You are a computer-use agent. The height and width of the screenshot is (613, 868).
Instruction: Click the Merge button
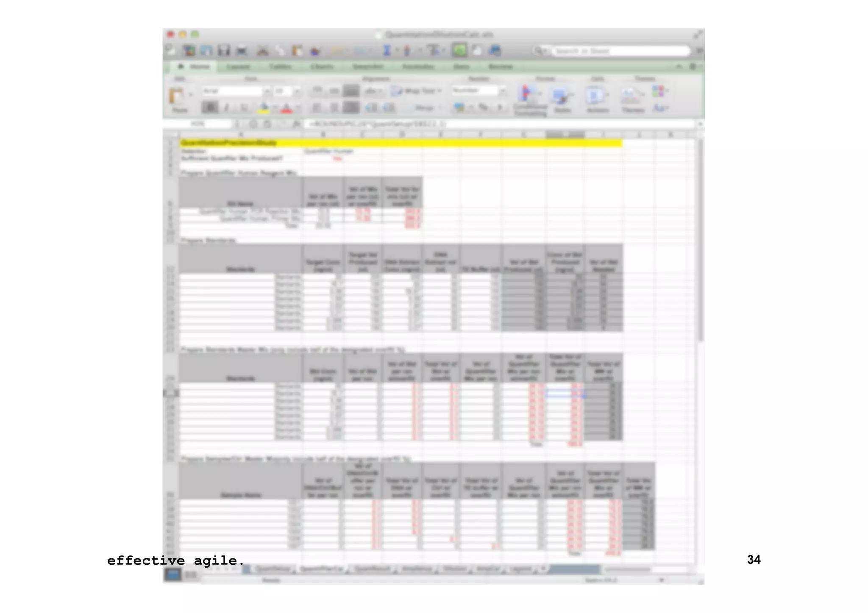[x=423, y=108]
